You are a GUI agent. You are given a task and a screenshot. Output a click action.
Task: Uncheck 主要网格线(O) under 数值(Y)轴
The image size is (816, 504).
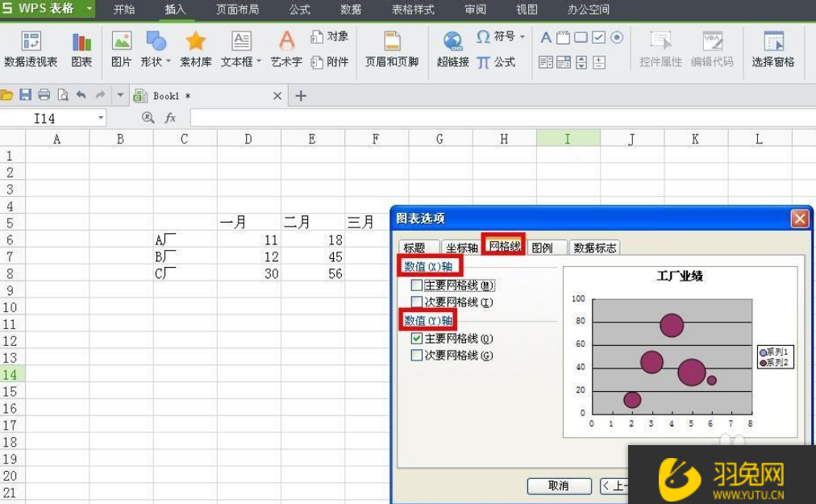point(416,339)
